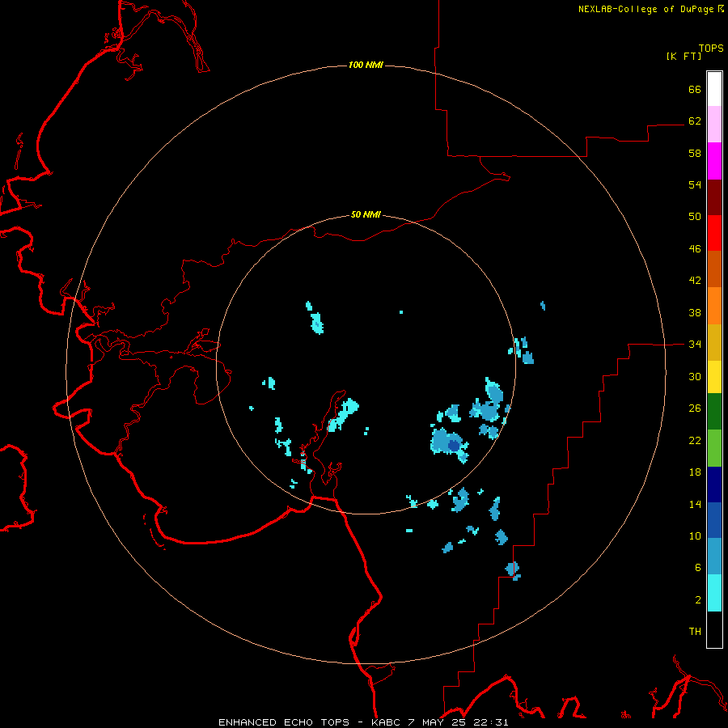Click the gold 34 kft legend swatch
This screenshot has height=728, width=728.
pos(714,342)
